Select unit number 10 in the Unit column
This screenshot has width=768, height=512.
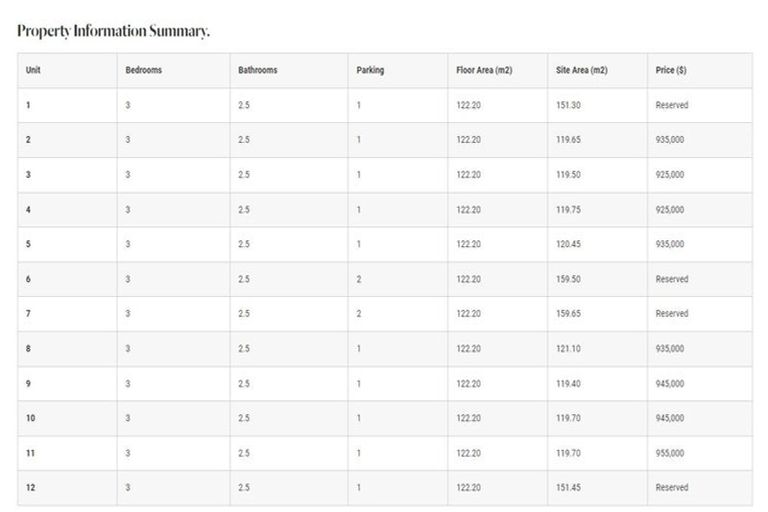(x=31, y=418)
